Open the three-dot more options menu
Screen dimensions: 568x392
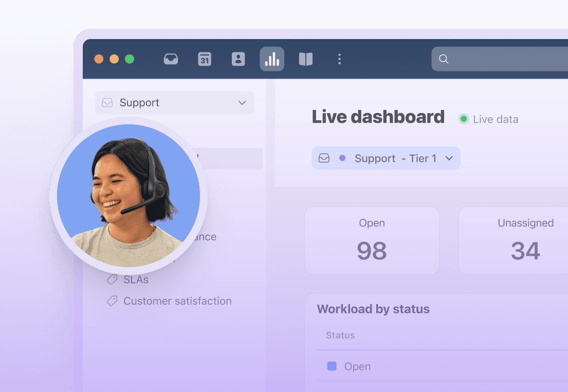click(x=339, y=59)
